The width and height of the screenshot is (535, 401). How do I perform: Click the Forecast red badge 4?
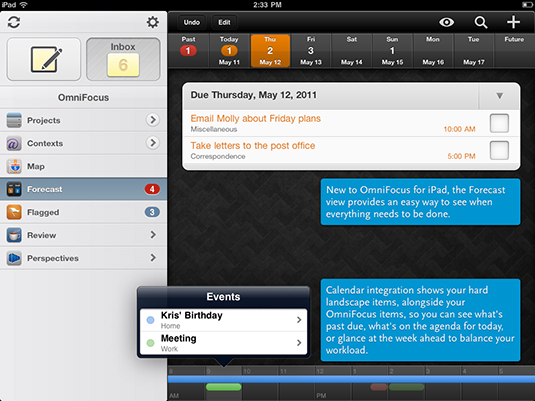click(x=152, y=189)
